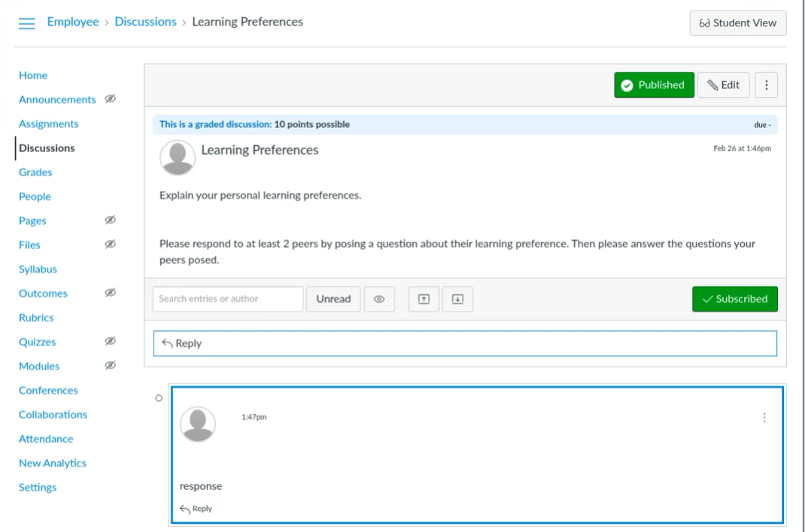Toggle the green Published button

tap(652, 85)
